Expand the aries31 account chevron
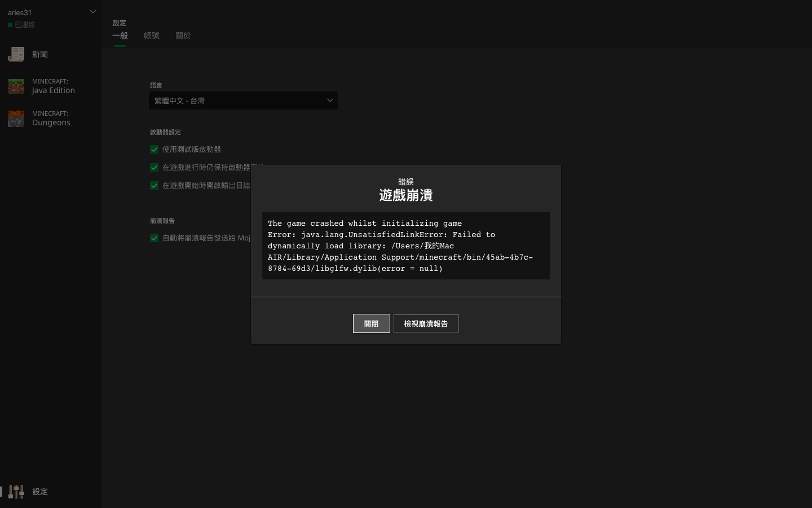812x508 pixels. 92,12
